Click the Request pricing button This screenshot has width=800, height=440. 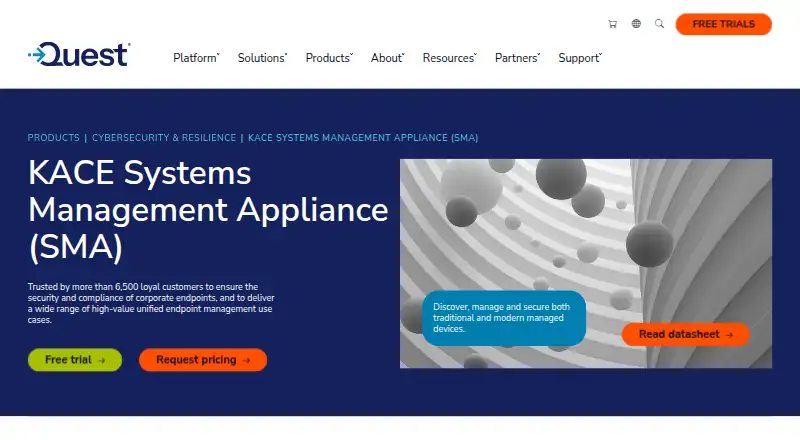point(203,360)
